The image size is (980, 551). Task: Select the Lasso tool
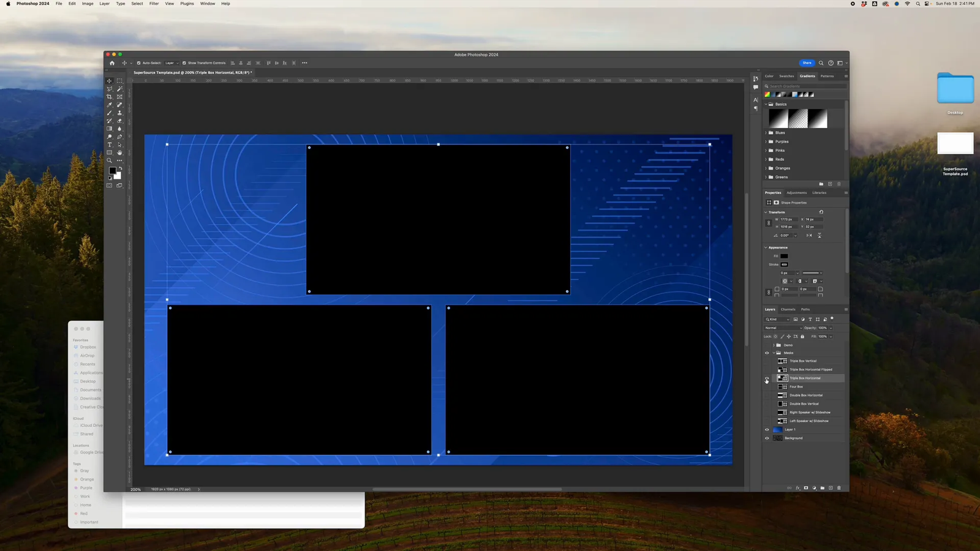click(x=109, y=89)
